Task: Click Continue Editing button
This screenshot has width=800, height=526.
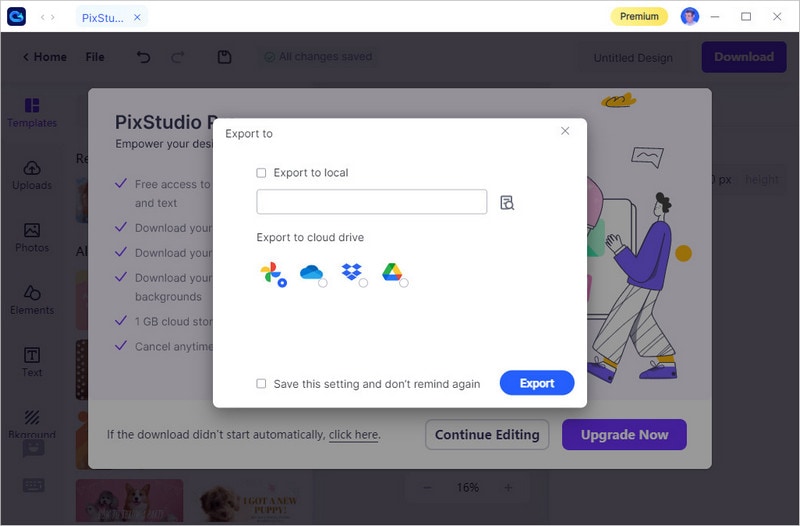Action: click(487, 435)
